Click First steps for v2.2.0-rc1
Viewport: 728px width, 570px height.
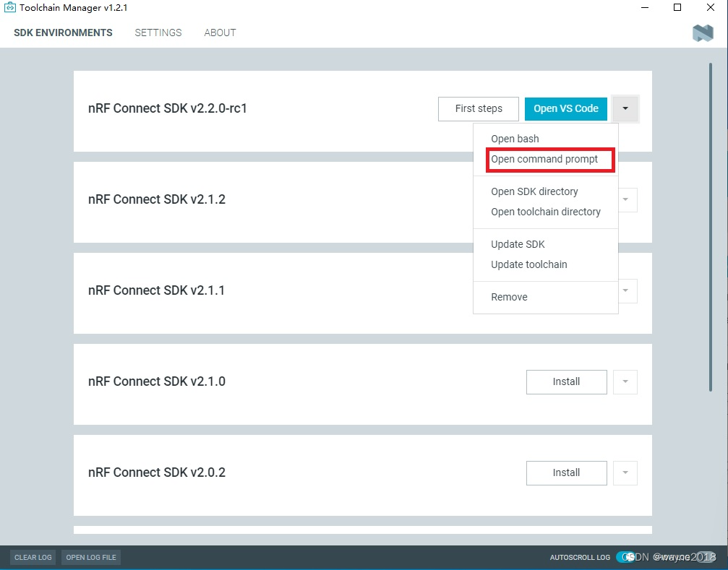[x=479, y=108]
